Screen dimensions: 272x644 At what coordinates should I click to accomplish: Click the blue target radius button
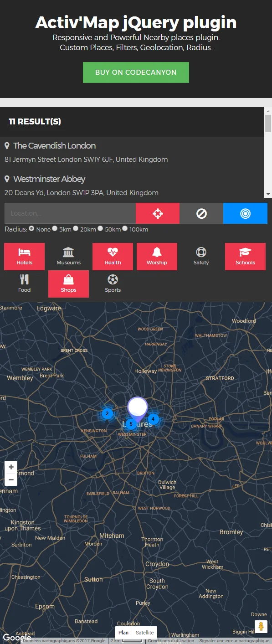pos(245,213)
